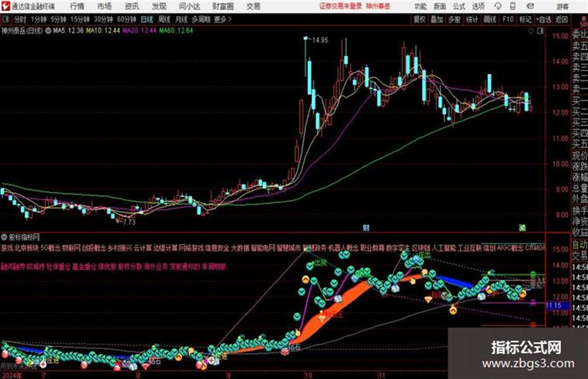Switch to 分时 chart tab
The width and height of the screenshot is (588, 379).
point(21,19)
